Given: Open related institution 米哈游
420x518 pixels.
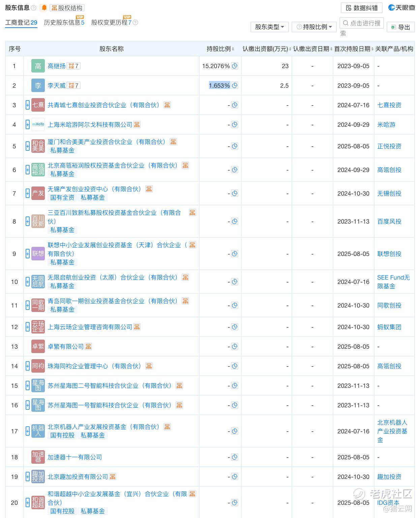Looking at the screenshot, I should (386, 125).
